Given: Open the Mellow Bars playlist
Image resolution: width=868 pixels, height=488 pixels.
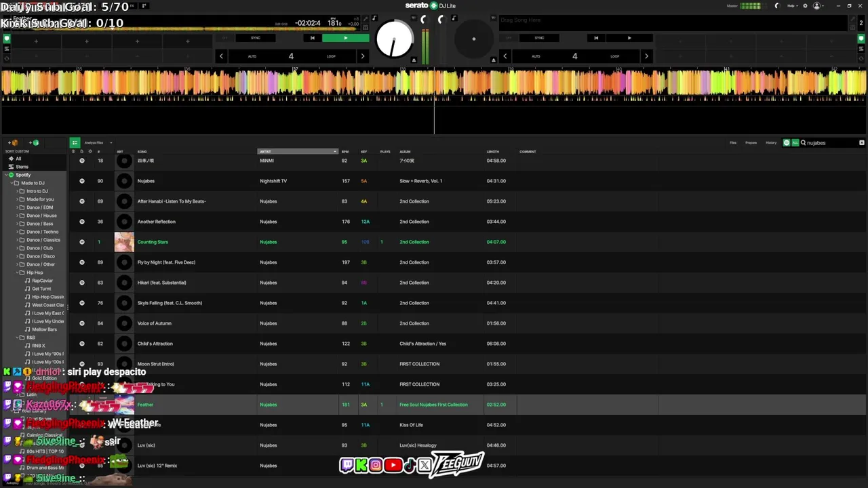Looking at the screenshot, I should tap(44, 329).
